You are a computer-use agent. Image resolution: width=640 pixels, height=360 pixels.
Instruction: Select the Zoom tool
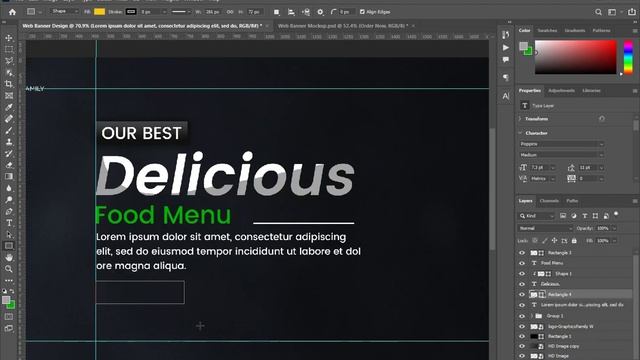(9, 269)
